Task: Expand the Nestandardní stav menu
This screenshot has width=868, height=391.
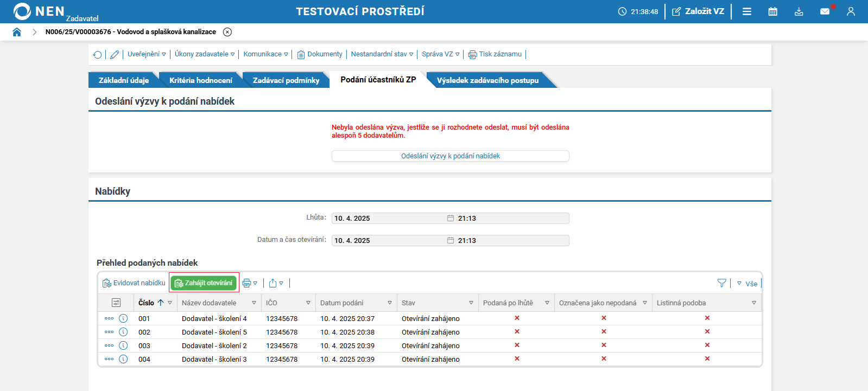Action: point(382,54)
